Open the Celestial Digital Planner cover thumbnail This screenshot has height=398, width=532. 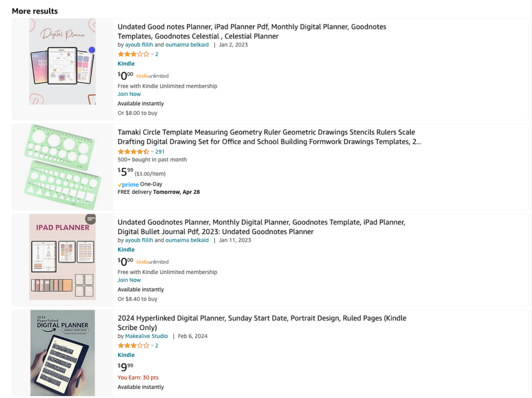62,62
